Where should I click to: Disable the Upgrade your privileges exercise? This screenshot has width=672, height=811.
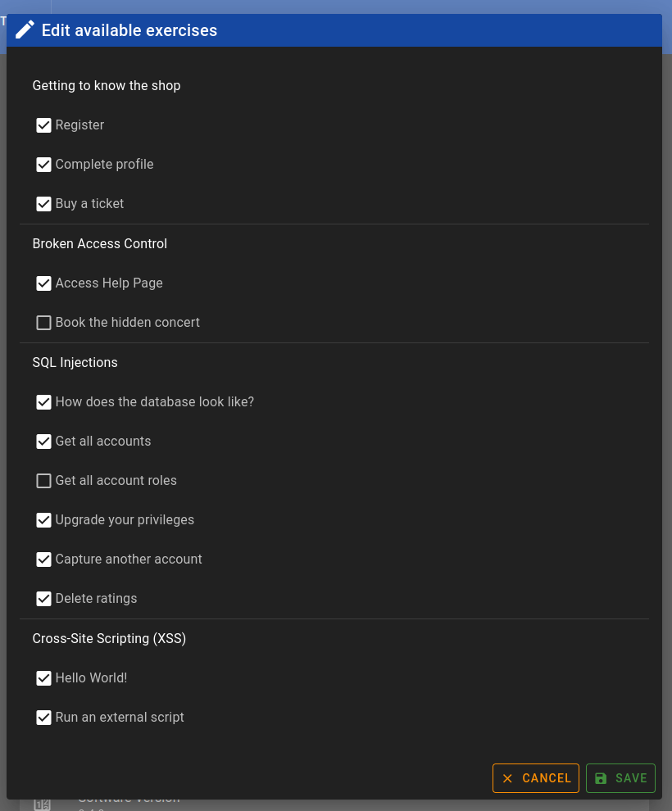click(x=44, y=520)
